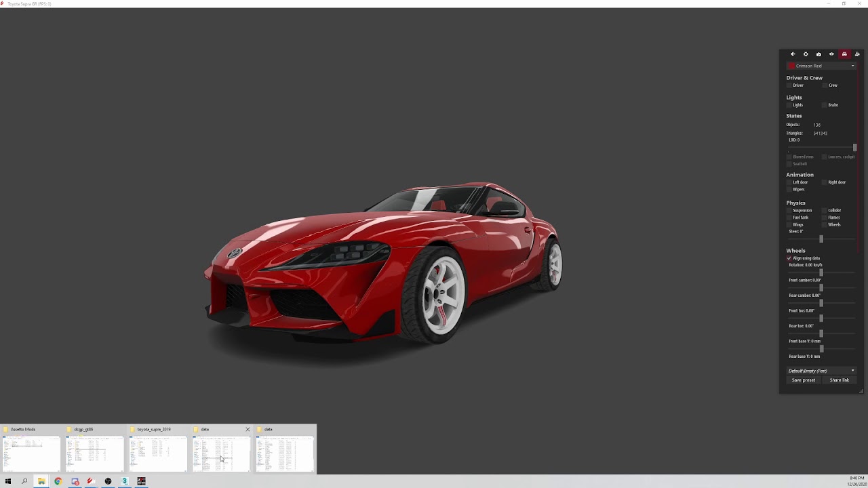This screenshot has width=868, height=488.
Task: Toggle the Collider checkbox
Action: pos(825,211)
